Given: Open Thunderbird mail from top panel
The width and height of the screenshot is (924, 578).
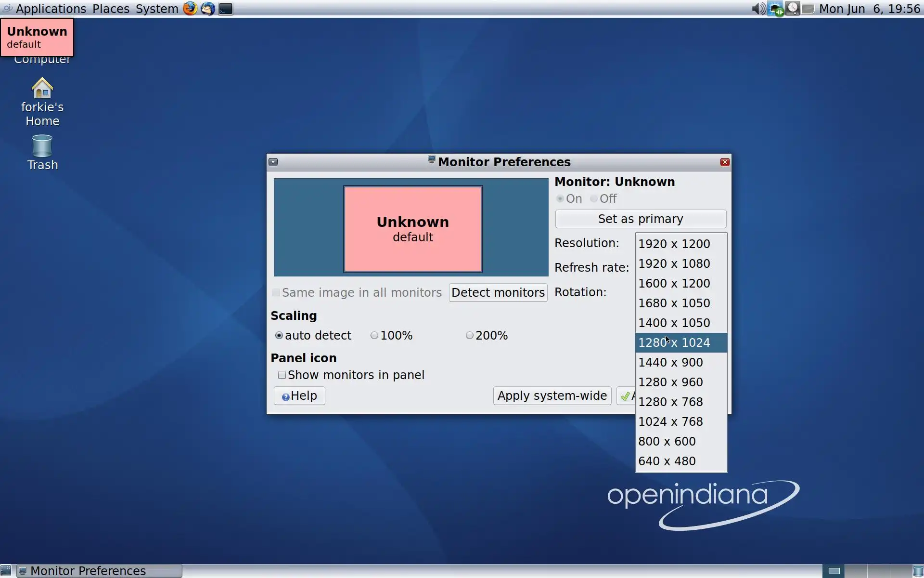Looking at the screenshot, I should 208,9.
